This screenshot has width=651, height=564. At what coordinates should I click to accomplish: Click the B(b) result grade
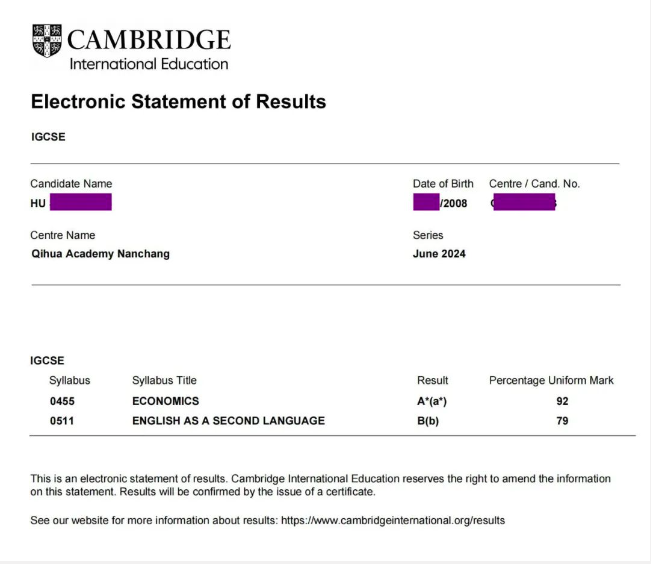428,421
